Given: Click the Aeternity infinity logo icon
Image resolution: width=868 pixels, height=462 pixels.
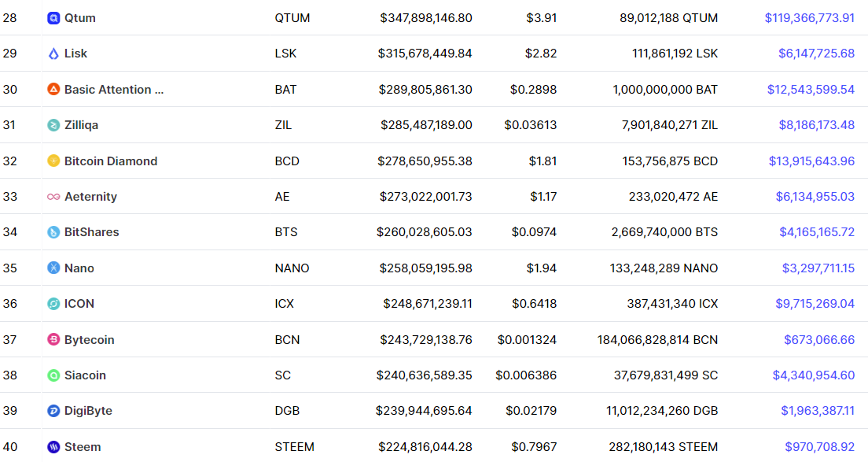Looking at the screenshot, I should pos(53,197).
